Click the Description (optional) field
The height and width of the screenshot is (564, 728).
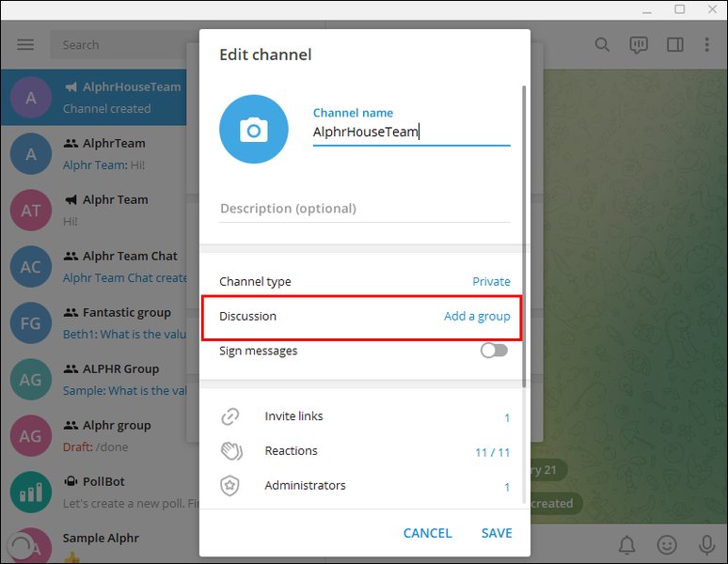click(365, 209)
